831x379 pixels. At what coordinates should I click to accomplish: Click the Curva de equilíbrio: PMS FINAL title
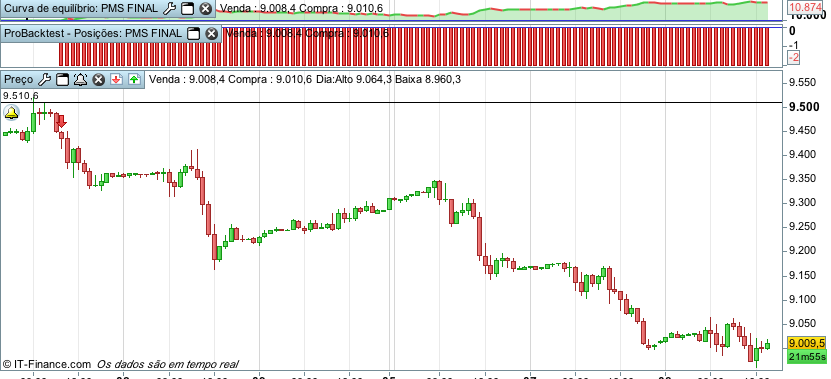coord(81,8)
